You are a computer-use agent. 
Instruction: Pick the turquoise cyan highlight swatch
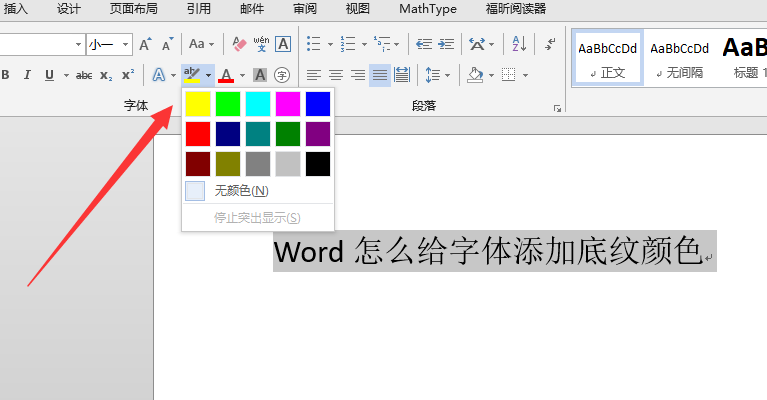(x=258, y=104)
